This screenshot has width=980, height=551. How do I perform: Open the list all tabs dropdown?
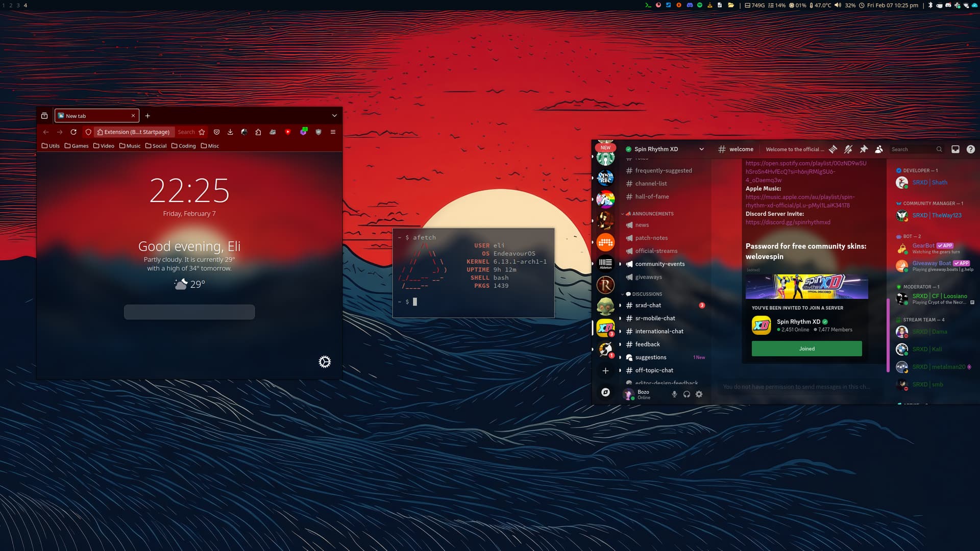coord(334,116)
